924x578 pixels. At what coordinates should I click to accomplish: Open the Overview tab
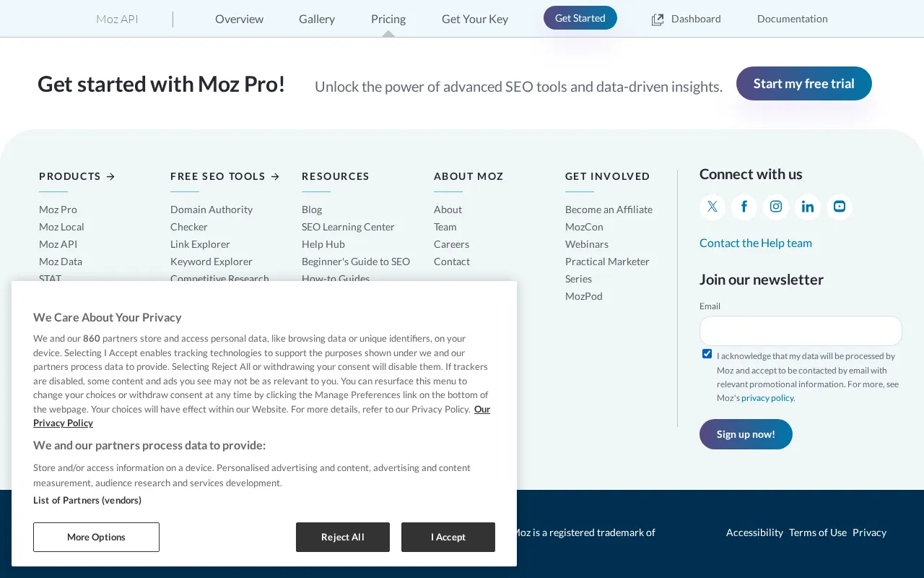click(239, 19)
